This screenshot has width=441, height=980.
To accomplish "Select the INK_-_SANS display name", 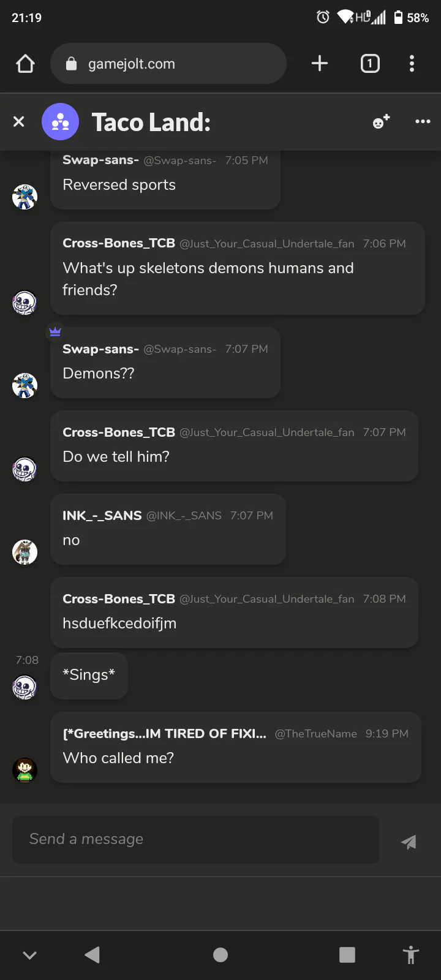I will [x=102, y=516].
